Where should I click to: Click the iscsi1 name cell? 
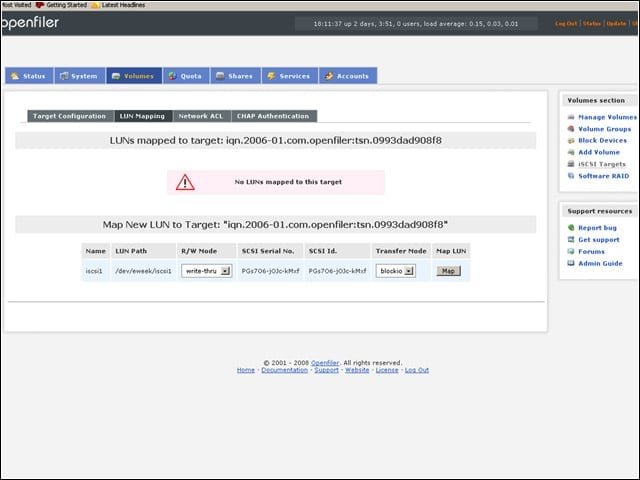[94, 271]
